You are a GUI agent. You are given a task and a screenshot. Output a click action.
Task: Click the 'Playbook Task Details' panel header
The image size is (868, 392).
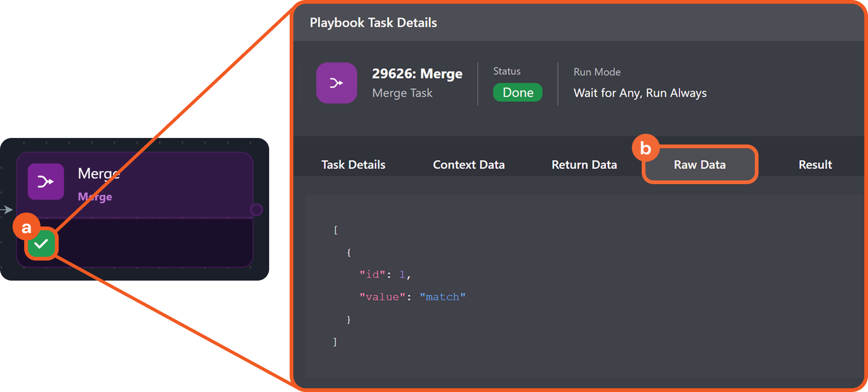click(x=373, y=23)
